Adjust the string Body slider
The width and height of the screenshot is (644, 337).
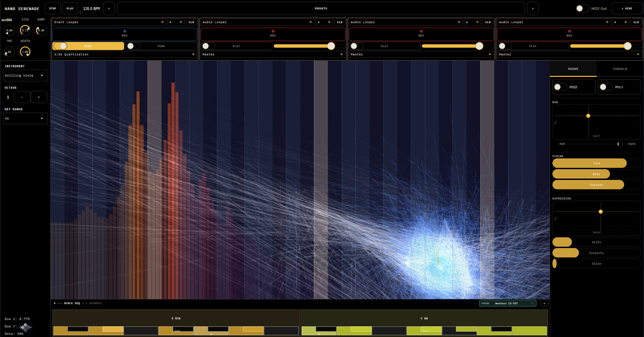pyautogui.click(x=597, y=174)
